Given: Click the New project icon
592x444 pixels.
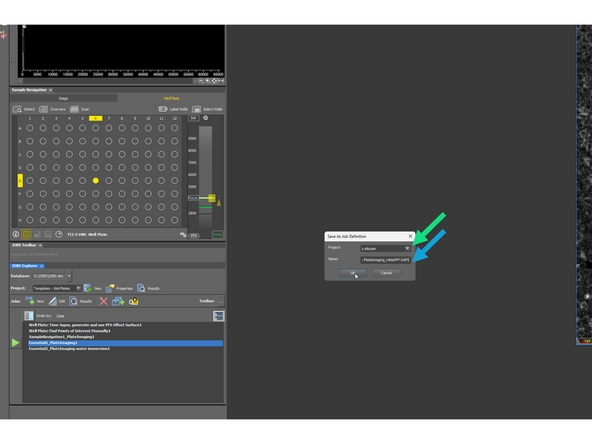Looking at the screenshot, I should tap(88, 288).
